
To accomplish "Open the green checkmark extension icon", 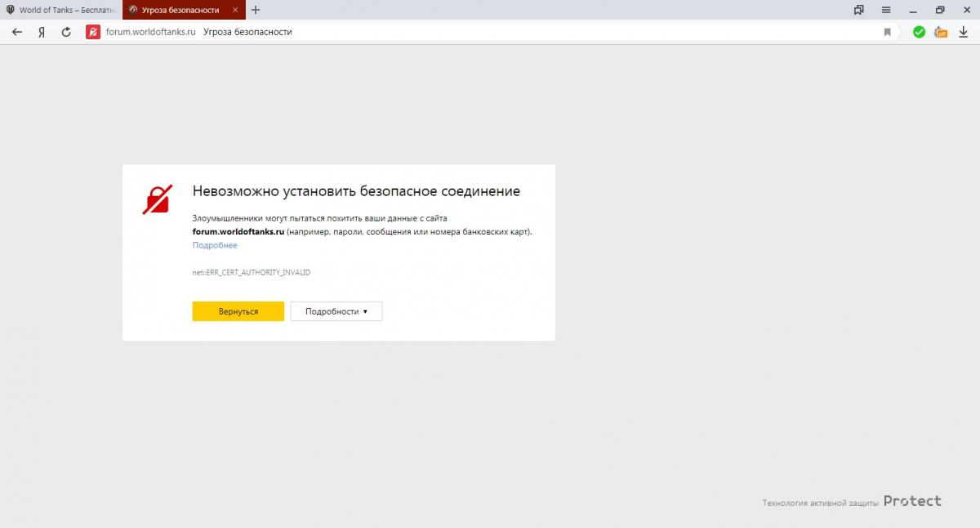I will pos(919,32).
